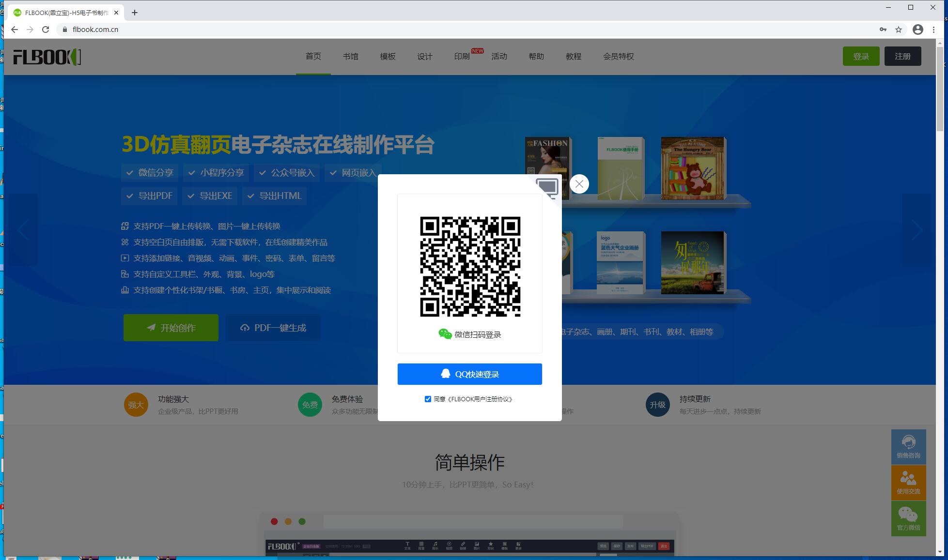Bookmark this page with star icon
Viewport: 948px width, 560px height.
[x=899, y=30]
